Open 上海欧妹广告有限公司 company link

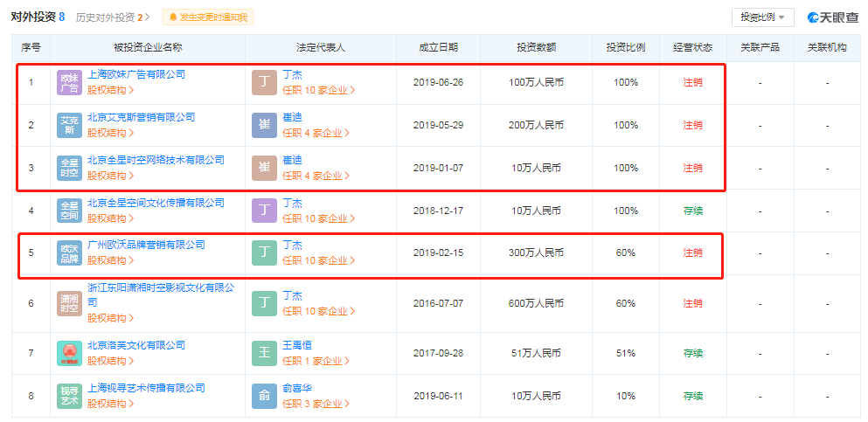pyautogui.click(x=136, y=74)
